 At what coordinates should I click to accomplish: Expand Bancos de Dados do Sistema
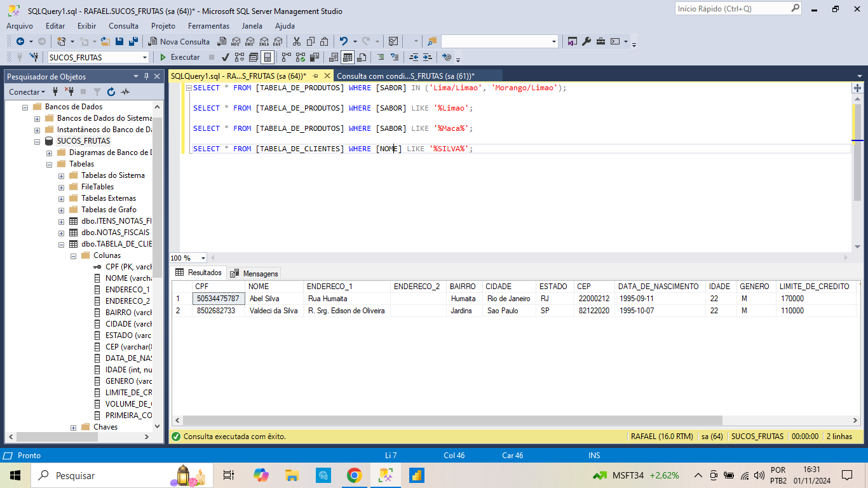37,118
